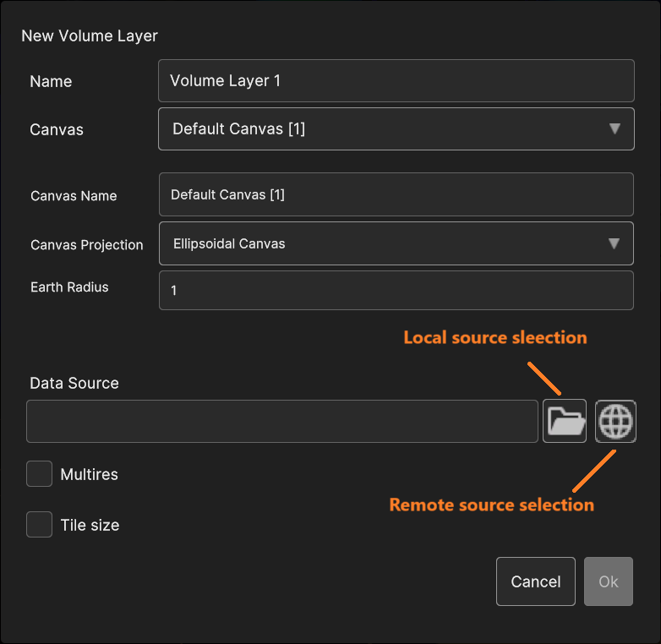The height and width of the screenshot is (644, 661).
Task: Expand the Canvas Projection dropdown arrow
Action: (x=615, y=244)
